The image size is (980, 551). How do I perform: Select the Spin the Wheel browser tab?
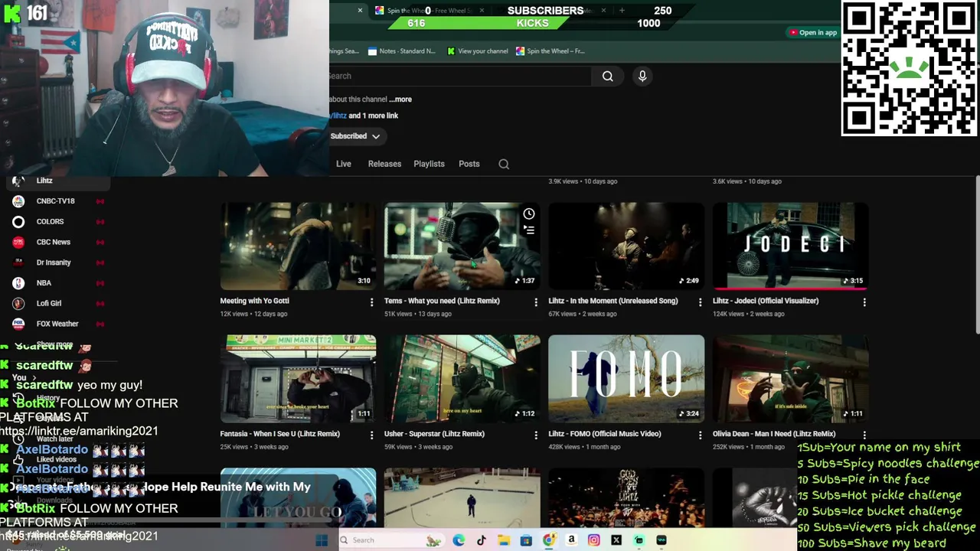(x=429, y=10)
